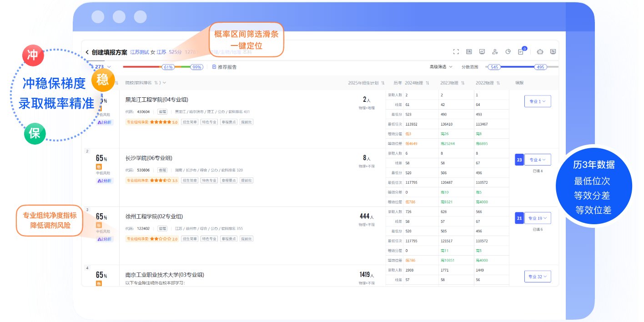Go back using arrow beside 创建填报方案
This screenshot has width=644, height=322.
click(x=87, y=52)
